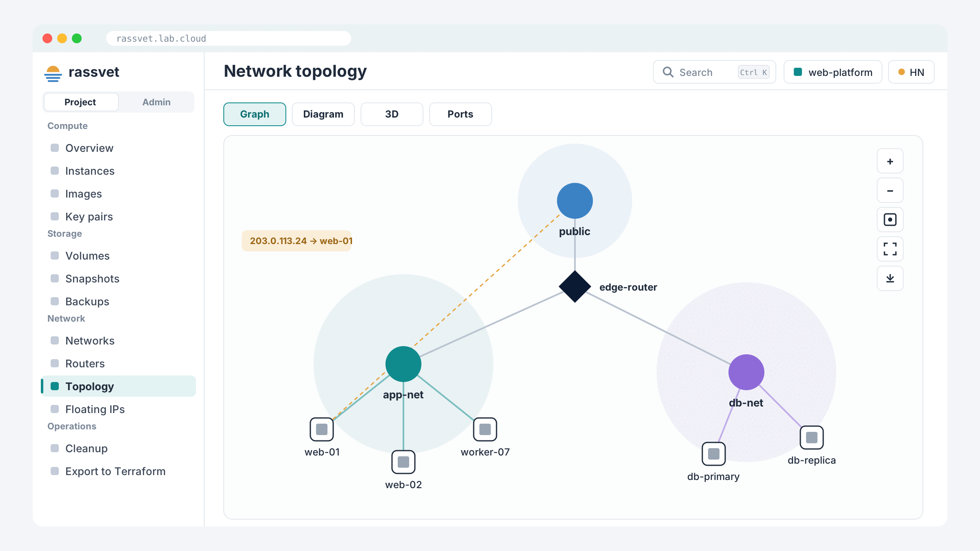Viewport: 980px width, 551px height.
Task: Open Overview in sidebar
Action: [118, 148]
